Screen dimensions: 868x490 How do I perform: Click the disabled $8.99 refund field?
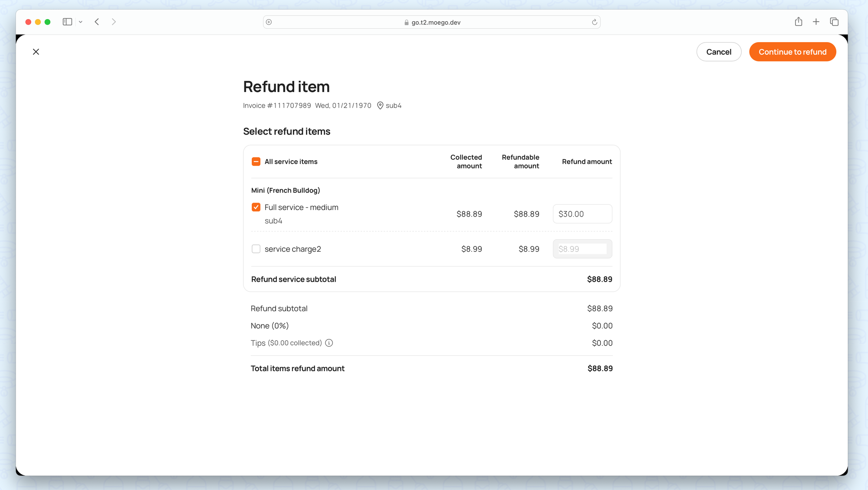click(x=582, y=249)
